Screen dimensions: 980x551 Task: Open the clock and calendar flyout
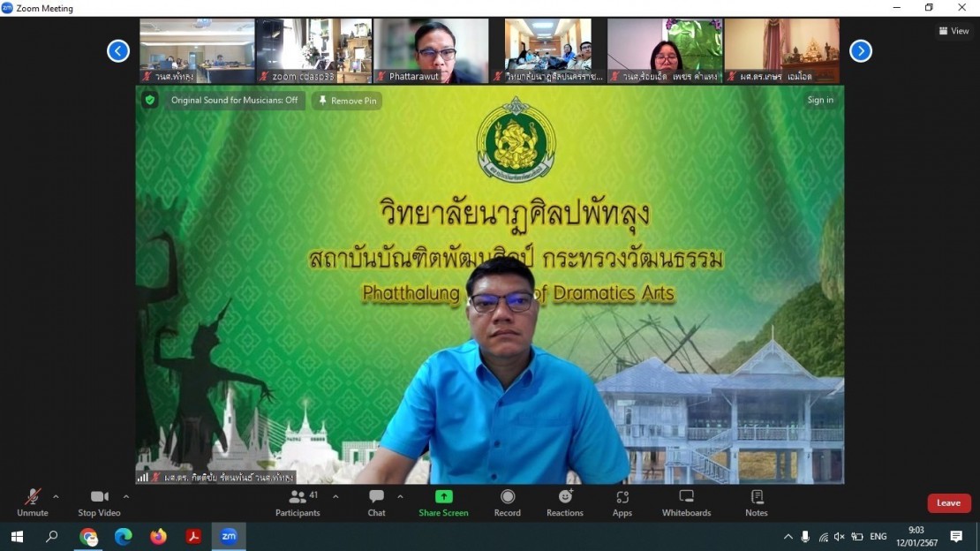coord(917,537)
